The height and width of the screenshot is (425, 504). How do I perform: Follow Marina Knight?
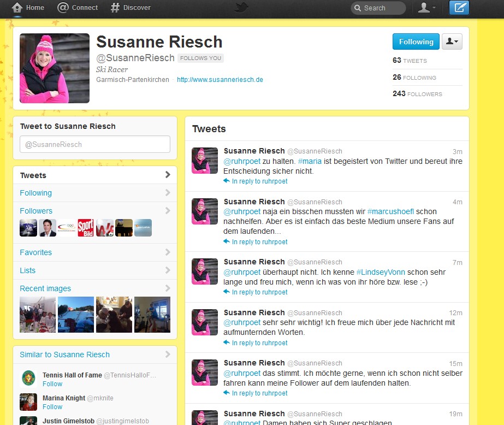click(x=52, y=406)
